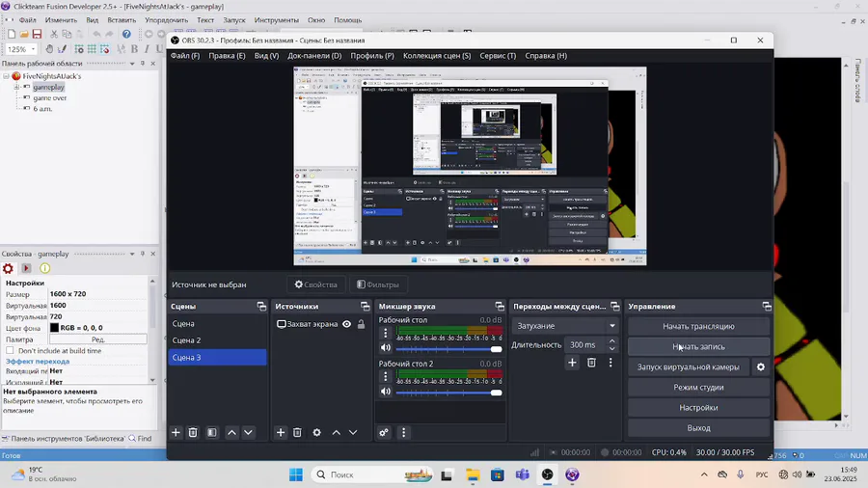Check Don't include at build time
This screenshot has height=488, width=868.
[10, 350]
